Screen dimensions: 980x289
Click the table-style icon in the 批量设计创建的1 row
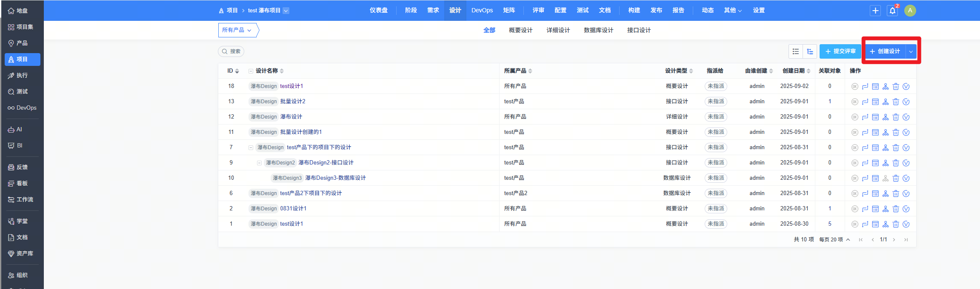pyautogui.click(x=875, y=133)
